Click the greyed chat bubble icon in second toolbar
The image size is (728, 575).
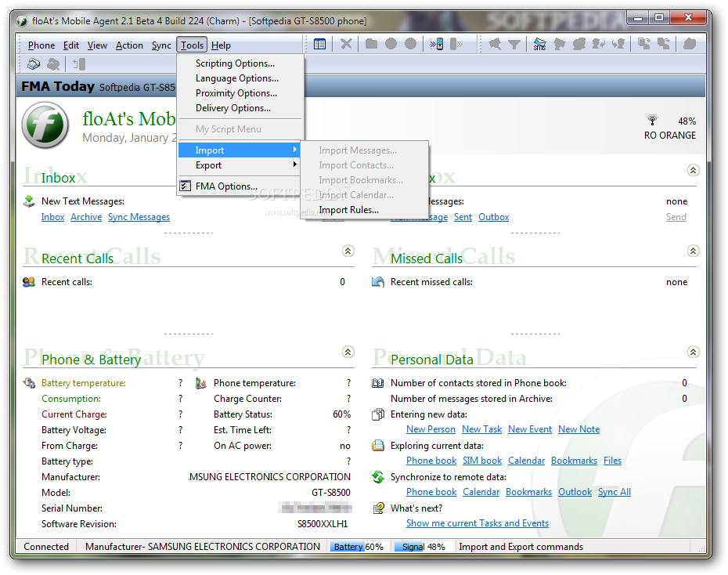[53, 64]
